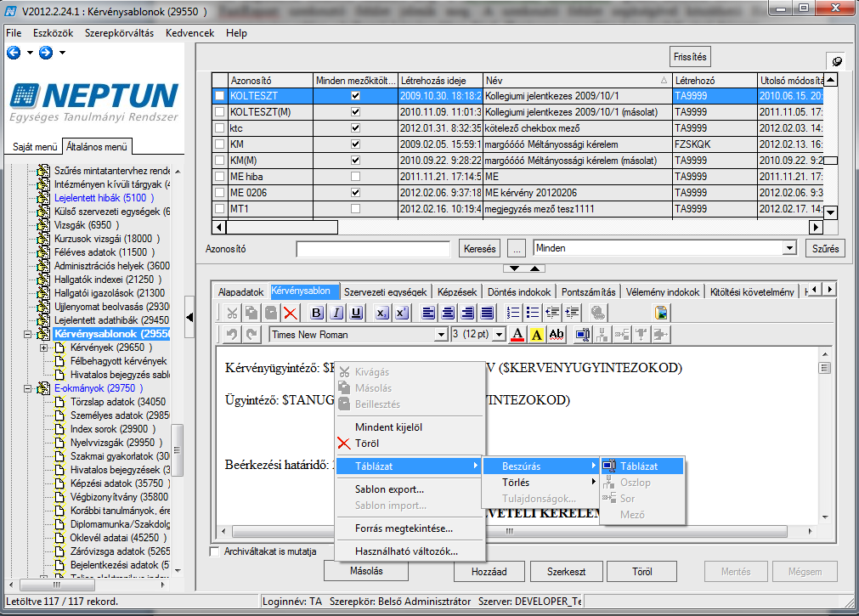Click the insert image toolbar icon
Viewport: 859px width, 616px height.
pos(662,313)
